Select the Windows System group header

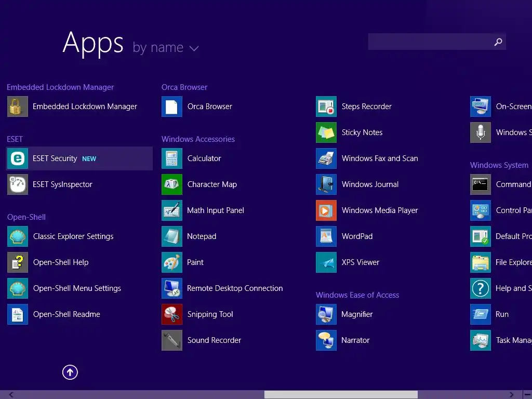499,165
